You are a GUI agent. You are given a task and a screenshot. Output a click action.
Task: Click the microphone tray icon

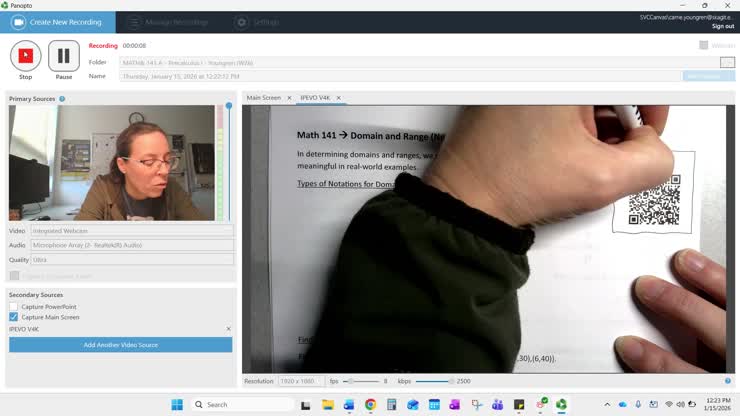coord(638,405)
